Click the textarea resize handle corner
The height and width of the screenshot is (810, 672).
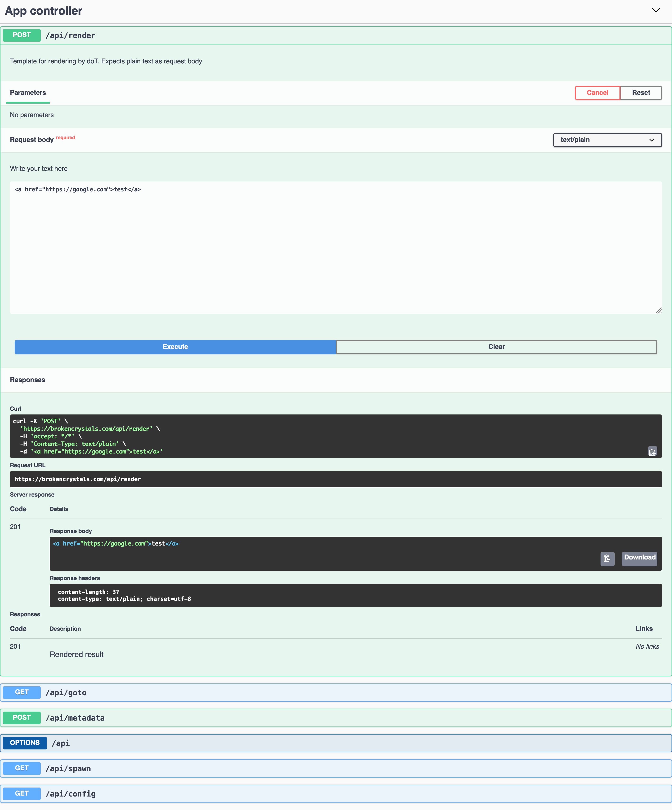point(659,311)
